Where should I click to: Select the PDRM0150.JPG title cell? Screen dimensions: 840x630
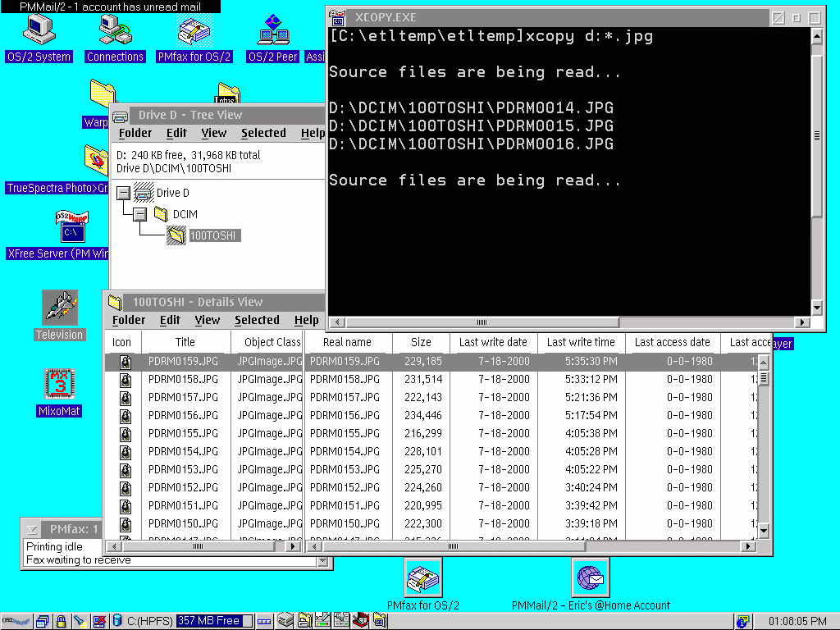click(183, 524)
